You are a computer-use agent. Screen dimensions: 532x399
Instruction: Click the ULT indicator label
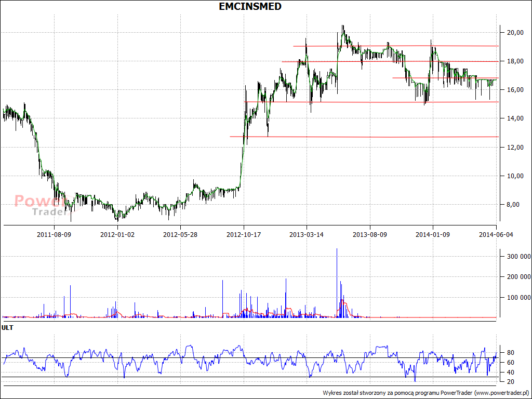(7, 328)
